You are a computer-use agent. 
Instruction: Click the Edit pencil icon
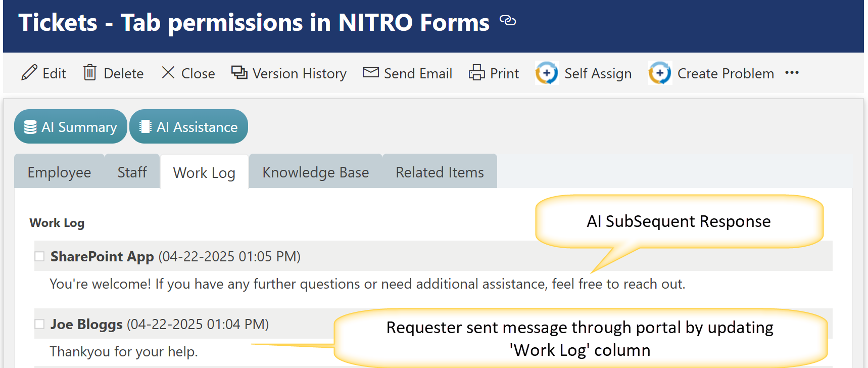point(29,73)
